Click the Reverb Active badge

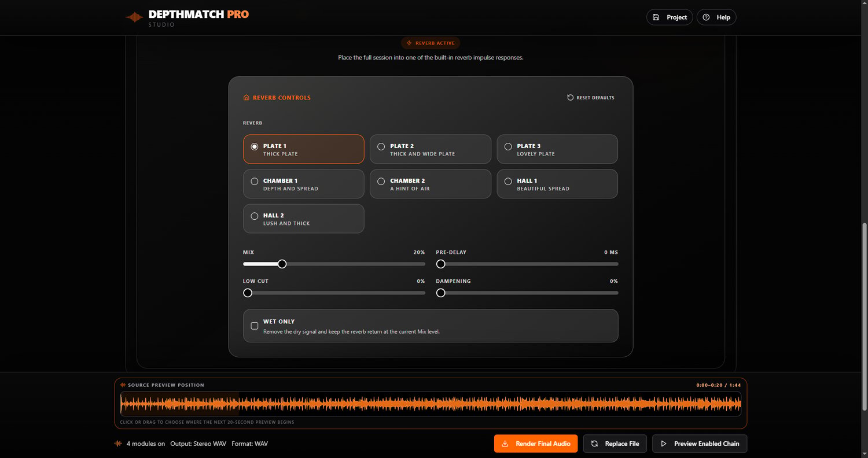(x=431, y=43)
